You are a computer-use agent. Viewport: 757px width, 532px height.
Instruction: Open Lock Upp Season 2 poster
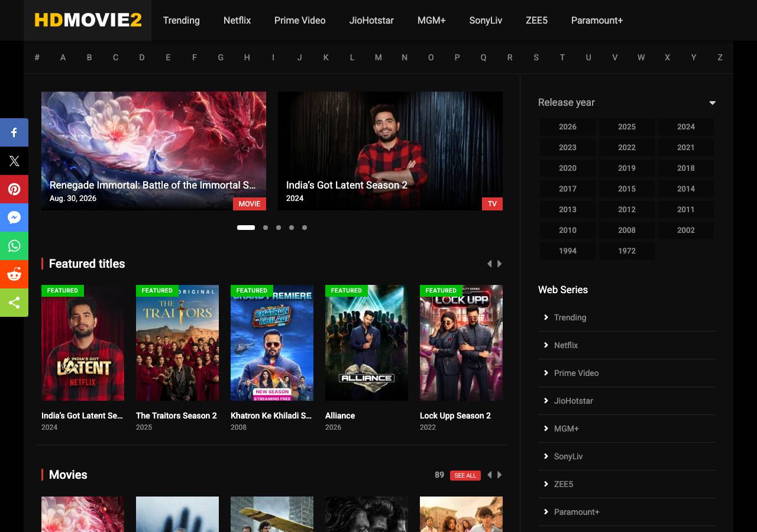pos(461,343)
